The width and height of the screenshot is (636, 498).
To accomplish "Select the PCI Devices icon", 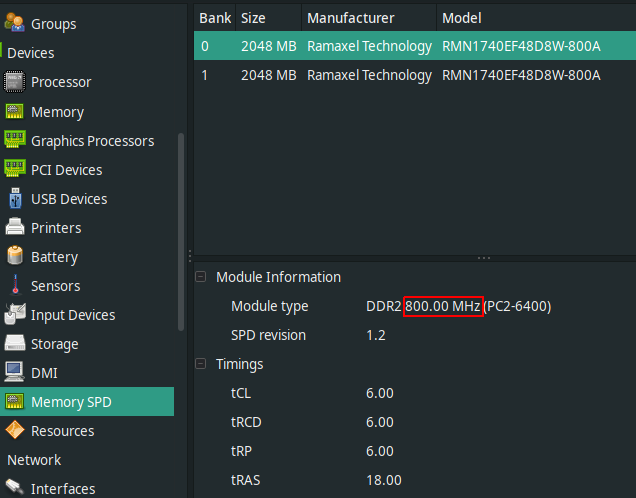I will click(x=15, y=168).
